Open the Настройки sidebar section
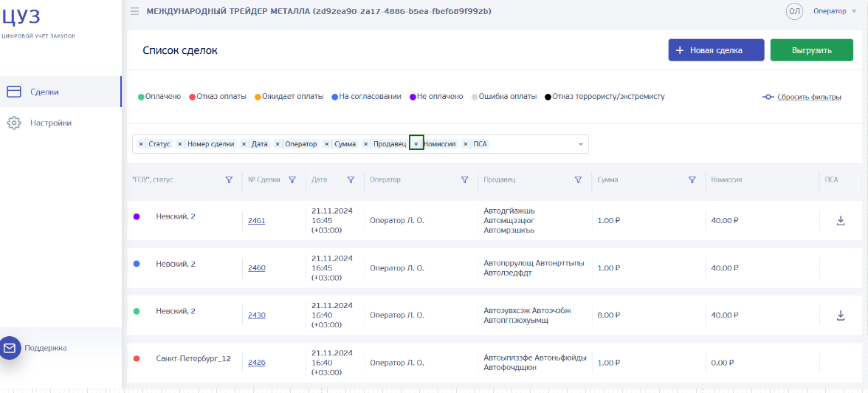Screen dimensions: 868x393 pyautogui.click(x=61, y=123)
